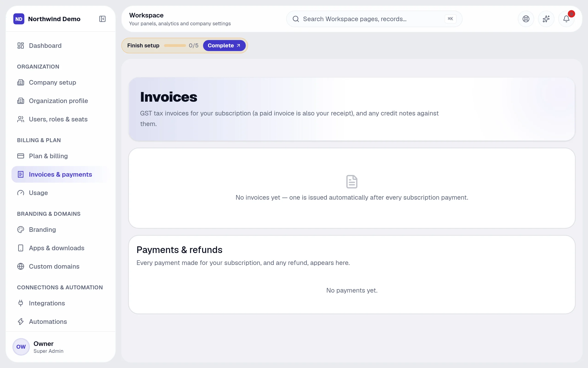This screenshot has width=588, height=368.
Task: Click the ⌘K shortcut badge
Action: (450, 19)
